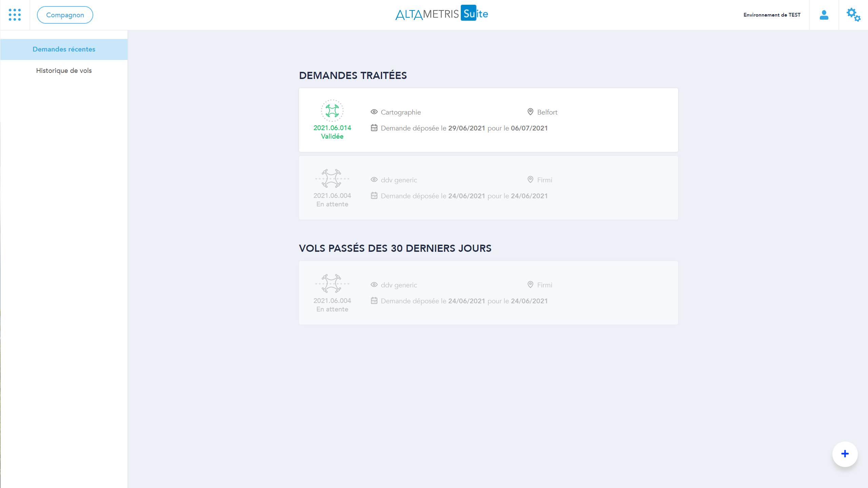The width and height of the screenshot is (868, 488).
Task: Open the validated request 2021.06.014
Action: coord(488,120)
